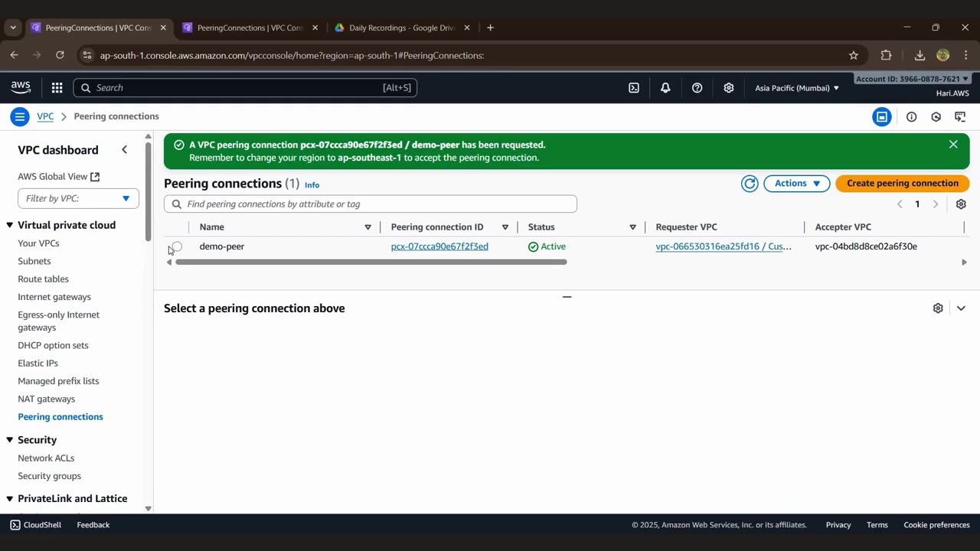
Task: Open the AWS services grid menu
Action: click(57, 88)
